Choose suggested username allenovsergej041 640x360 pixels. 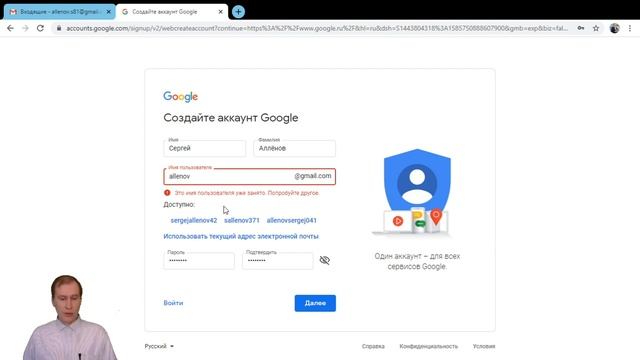coord(291,220)
